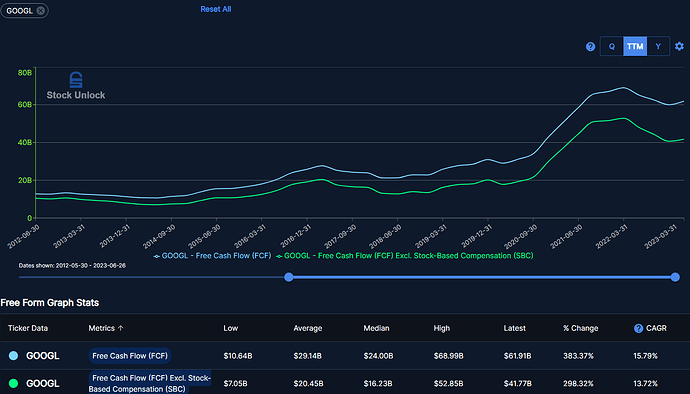Image resolution: width=690 pixels, height=394 pixels.
Task: Remove the GOOGL ticker chip
Action: (40, 11)
